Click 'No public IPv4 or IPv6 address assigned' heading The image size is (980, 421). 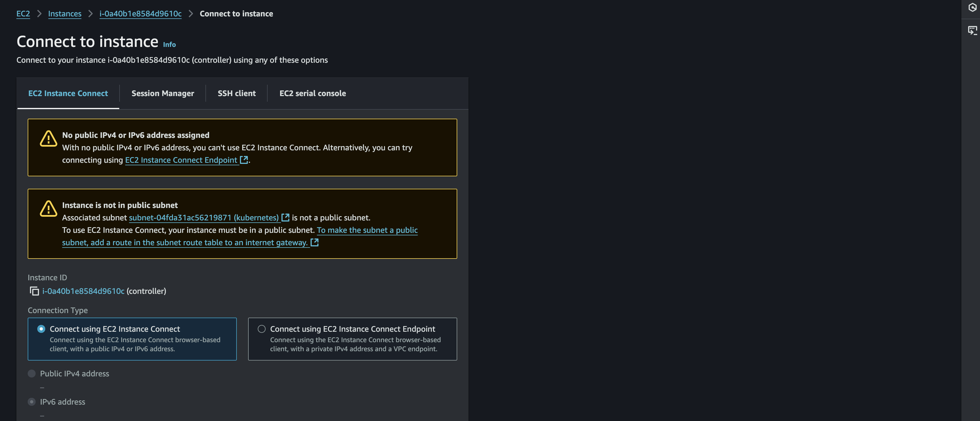coord(136,135)
